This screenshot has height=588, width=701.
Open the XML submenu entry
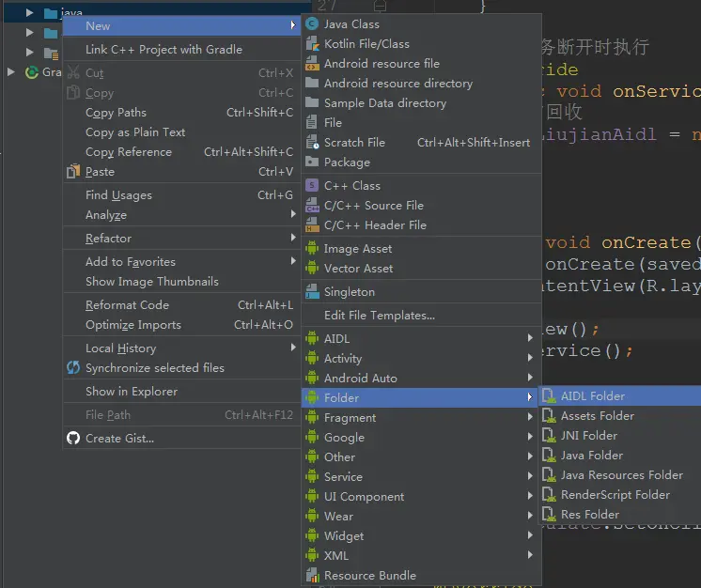coord(422,555)
